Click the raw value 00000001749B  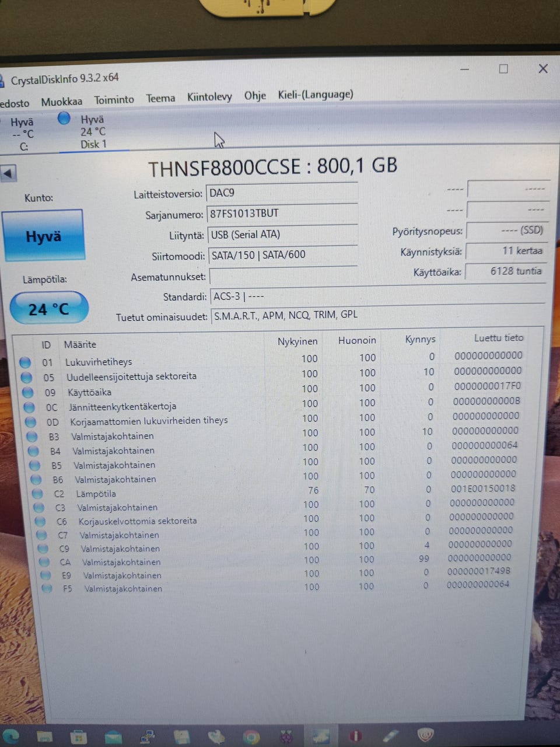point(478,571)
